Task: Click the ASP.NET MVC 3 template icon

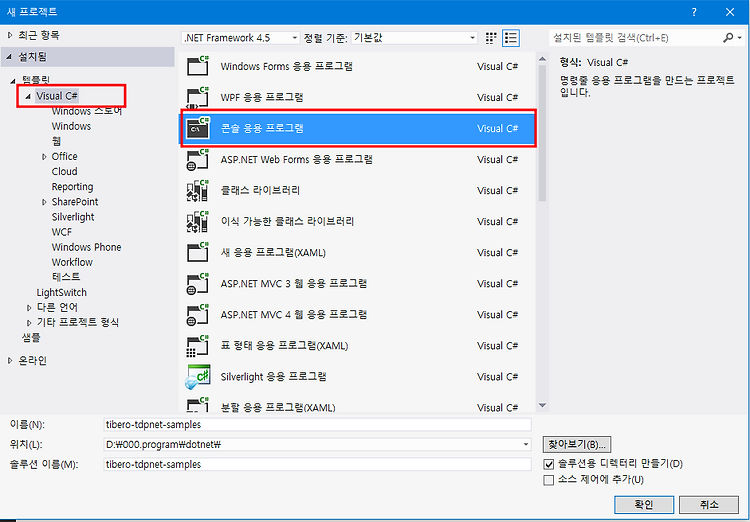Action: click(x=198, y=283)
